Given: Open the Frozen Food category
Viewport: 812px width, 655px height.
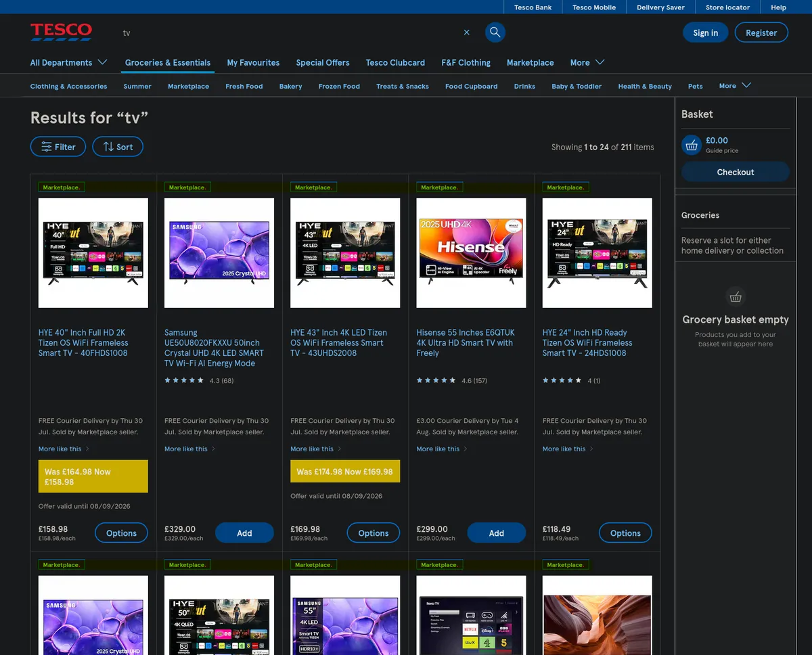Looking at the screenshot, I should (339, 86).
